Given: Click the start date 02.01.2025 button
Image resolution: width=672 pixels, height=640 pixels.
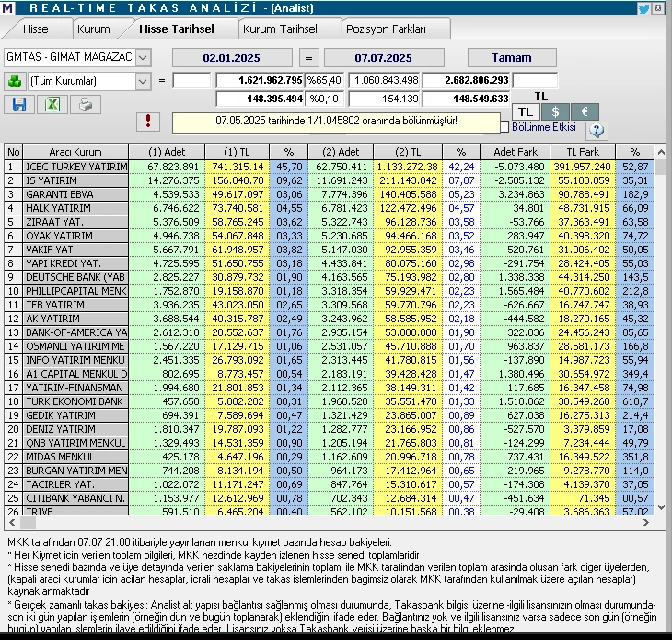Looking at the screenshot, I should (232, 57).
